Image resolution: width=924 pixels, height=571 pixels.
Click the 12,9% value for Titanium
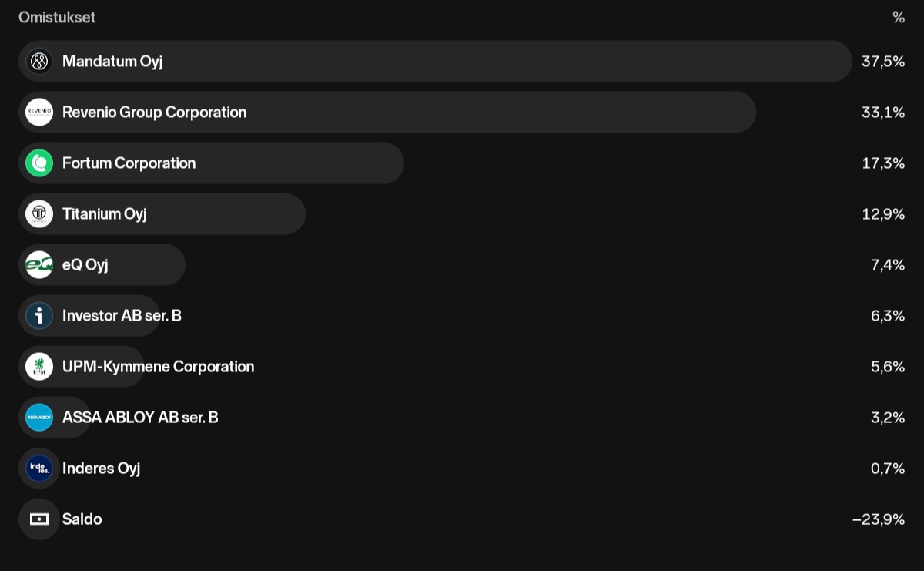882,214
